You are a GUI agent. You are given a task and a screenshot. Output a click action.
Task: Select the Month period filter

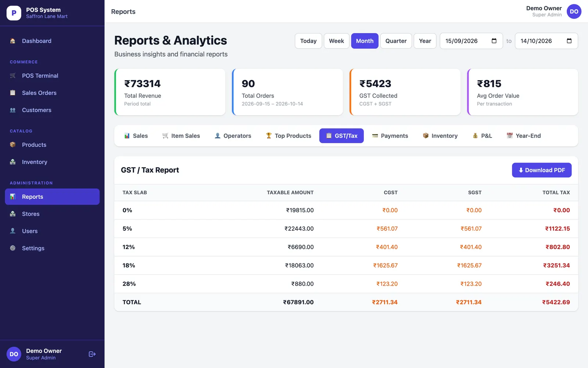click(365, 41)
